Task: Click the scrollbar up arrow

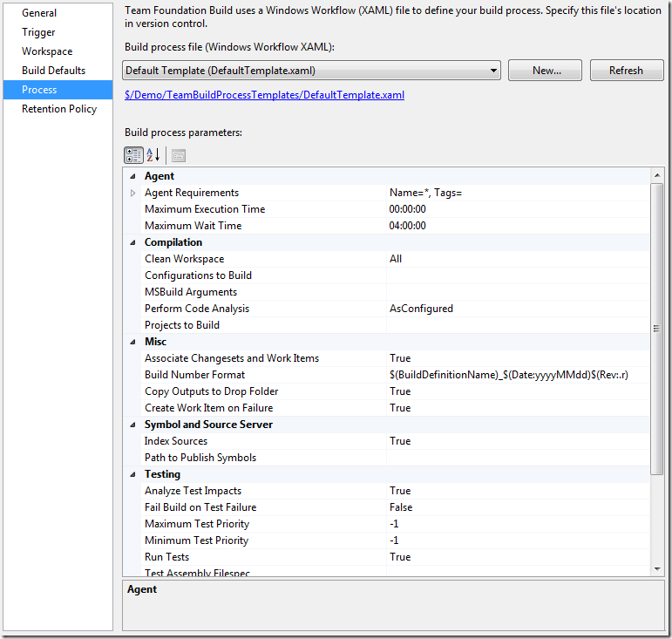Action: pyautogui.click(x=656, y=175)
